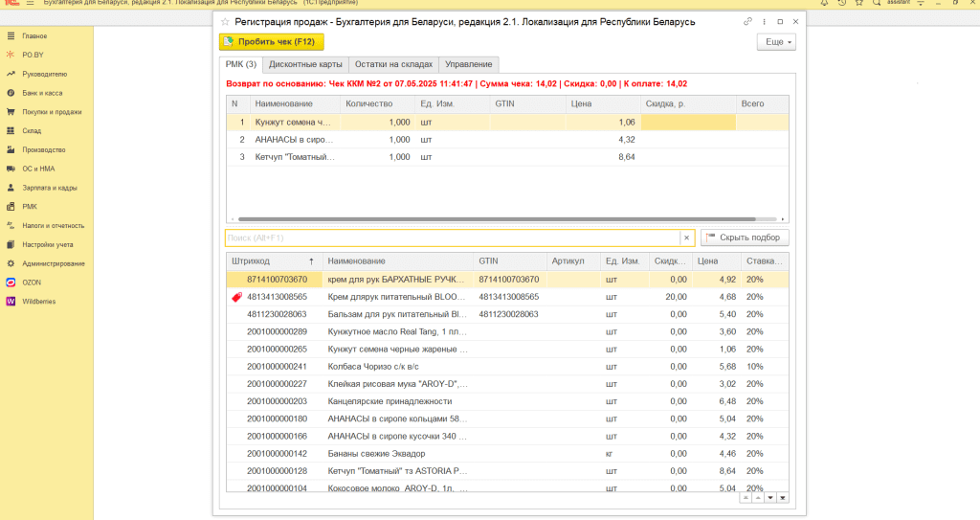Select Колбаса Чоризо с/к в/с product

click(507, 367)
